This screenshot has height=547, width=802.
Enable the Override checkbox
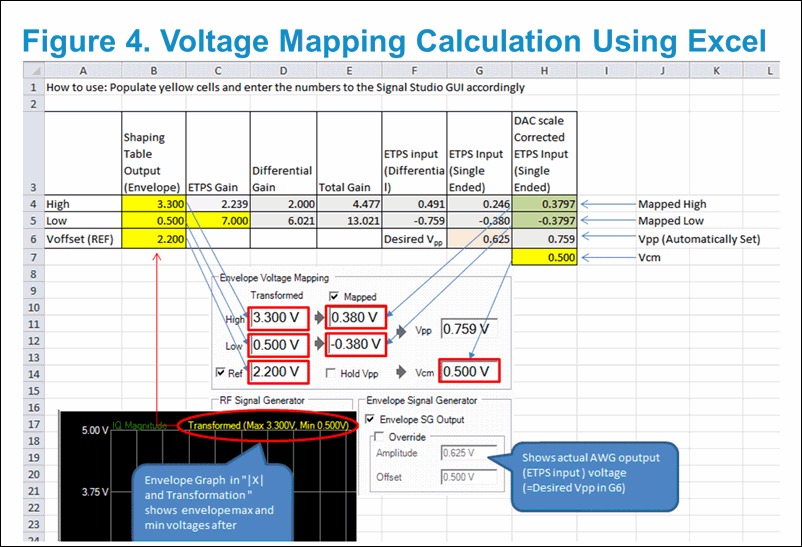[379, 436]
